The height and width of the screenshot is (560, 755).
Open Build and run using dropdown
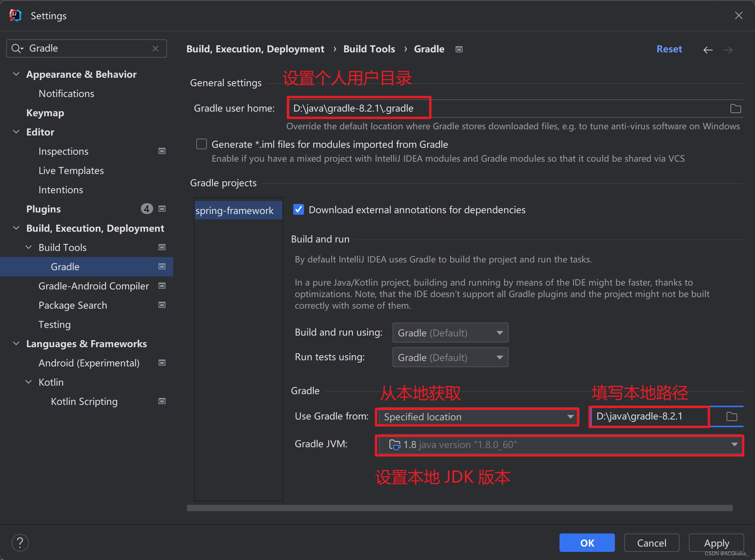pos(450,333)
